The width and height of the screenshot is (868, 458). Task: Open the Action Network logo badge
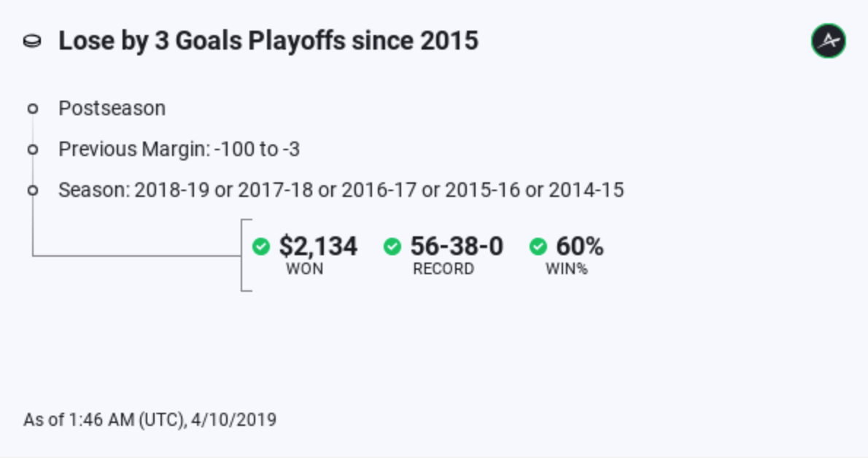(828, 40)
